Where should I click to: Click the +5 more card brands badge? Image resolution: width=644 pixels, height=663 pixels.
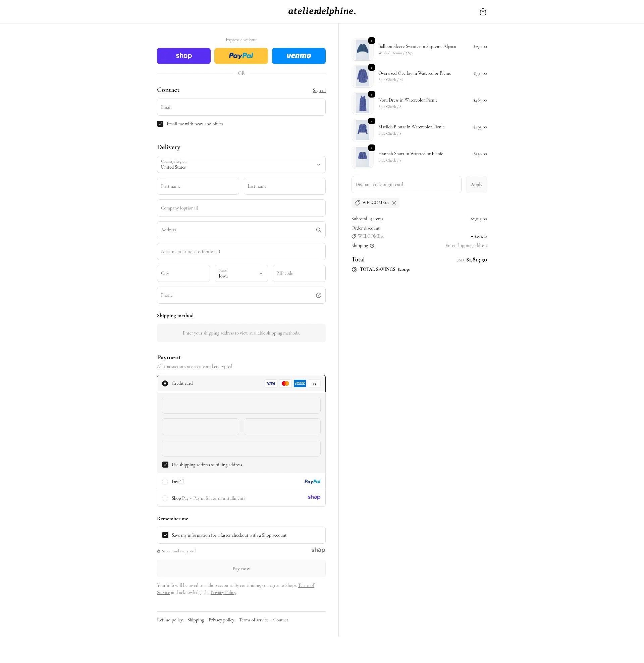click(314, 384)
